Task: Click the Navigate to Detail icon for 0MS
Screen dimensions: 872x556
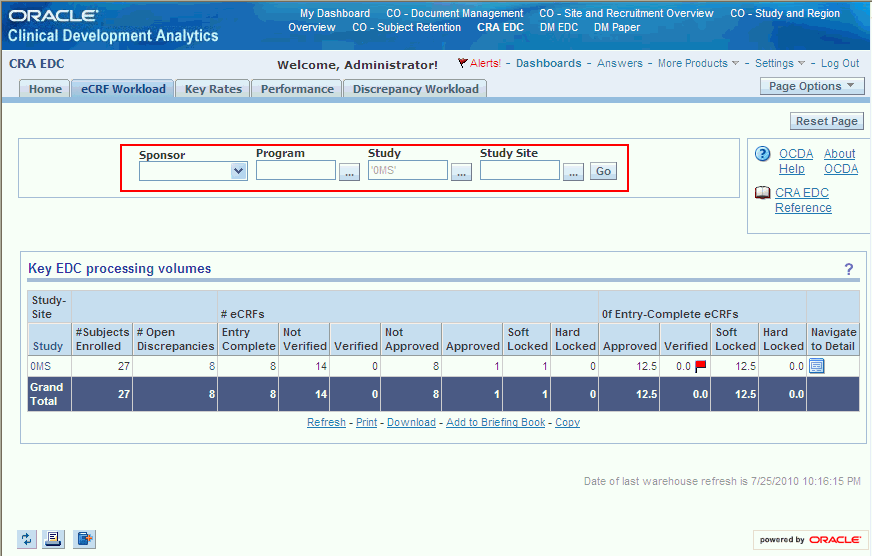Action: tap(816, 366)
